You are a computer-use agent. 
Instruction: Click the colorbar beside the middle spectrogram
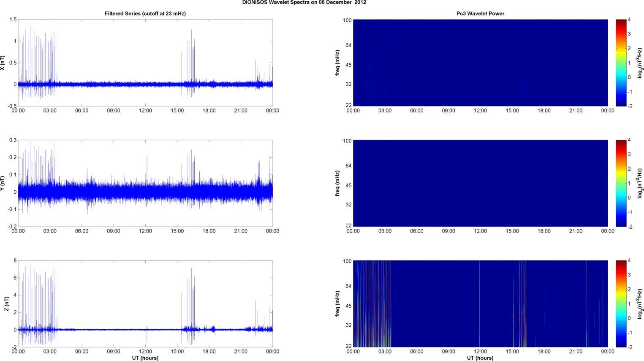pyautogui.click(x=621, y=183)
